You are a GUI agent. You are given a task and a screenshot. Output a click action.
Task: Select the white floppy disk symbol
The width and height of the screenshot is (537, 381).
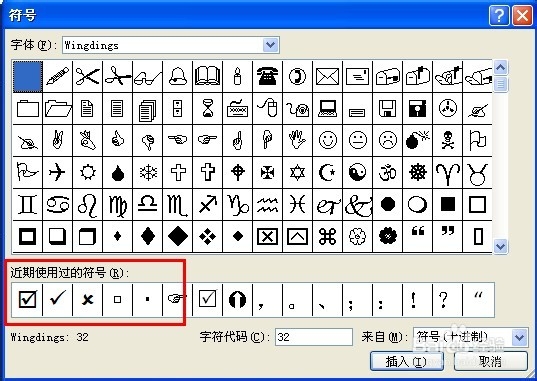387,109
